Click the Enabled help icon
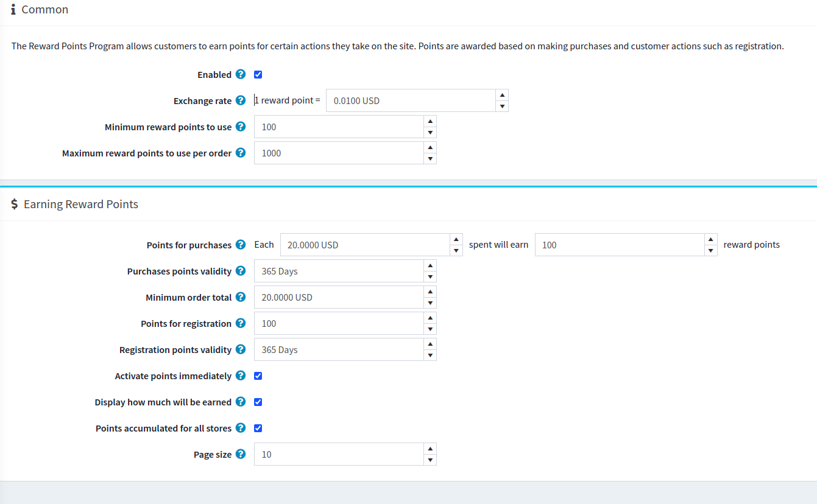This screenshot has width=817, height=504. 241,74
